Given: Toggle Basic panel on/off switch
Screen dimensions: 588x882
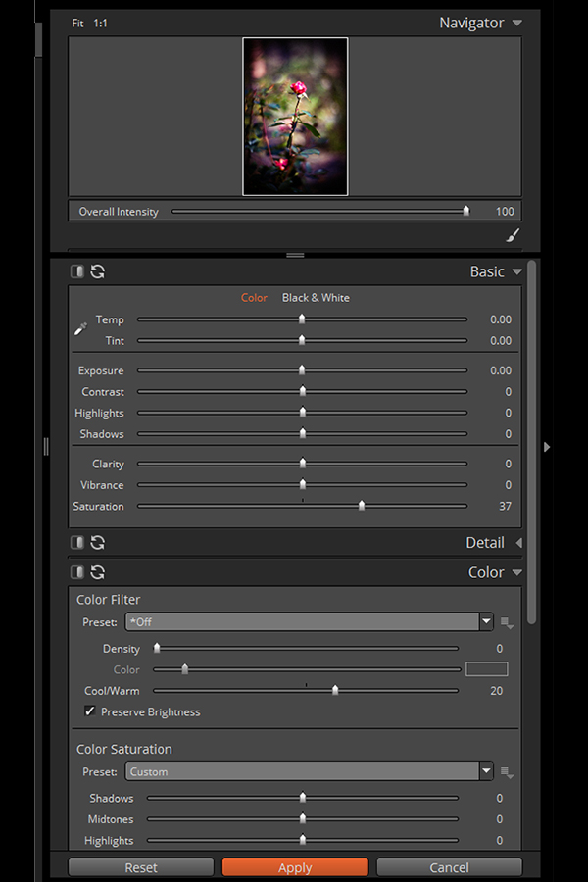Looking at the screenshot, I should pyautogui.click(x=77, y=271).
